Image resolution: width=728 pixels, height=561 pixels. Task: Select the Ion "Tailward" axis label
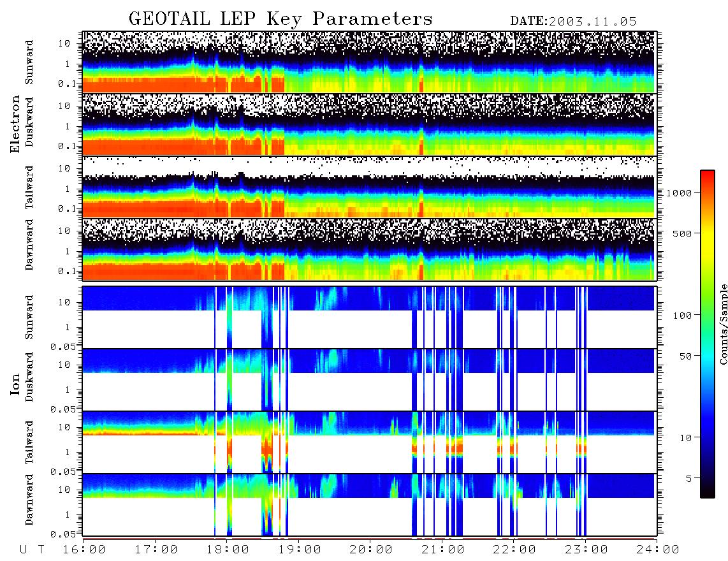29,442
